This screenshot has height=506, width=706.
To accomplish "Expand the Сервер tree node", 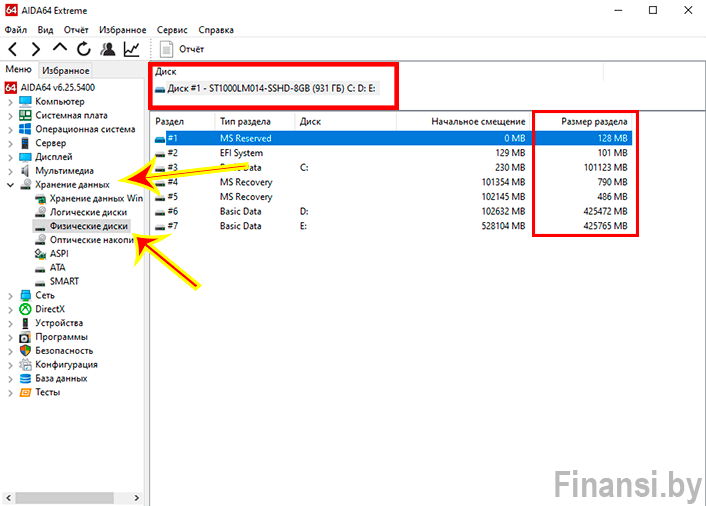I will tap(10, 144).
